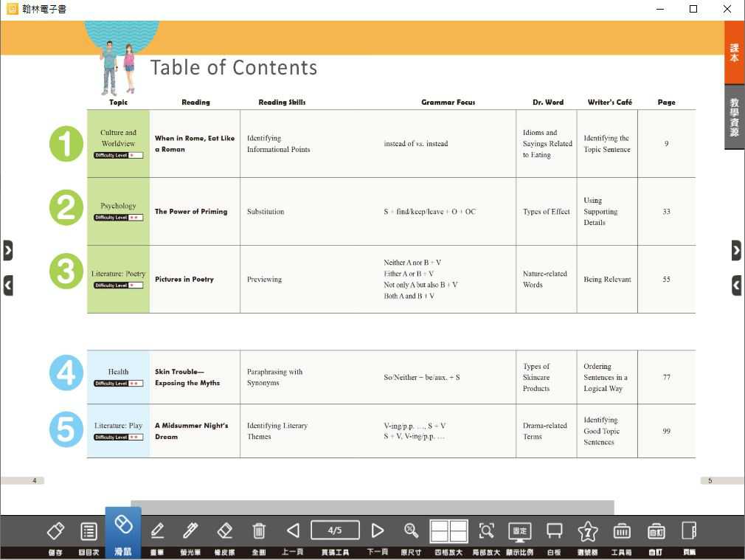Go to next page with right triangle
This screenshot has width=745, height=560.
378,530
